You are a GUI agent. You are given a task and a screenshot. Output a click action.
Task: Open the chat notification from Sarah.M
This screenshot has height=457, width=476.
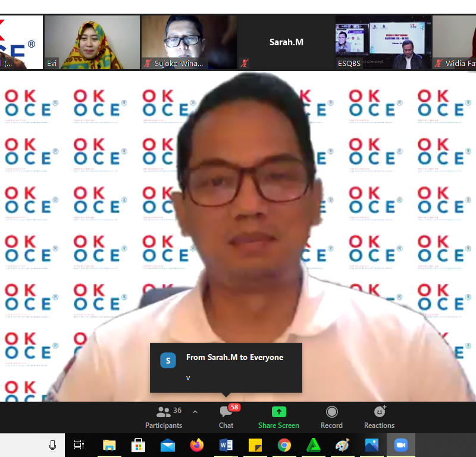[226, 367]
